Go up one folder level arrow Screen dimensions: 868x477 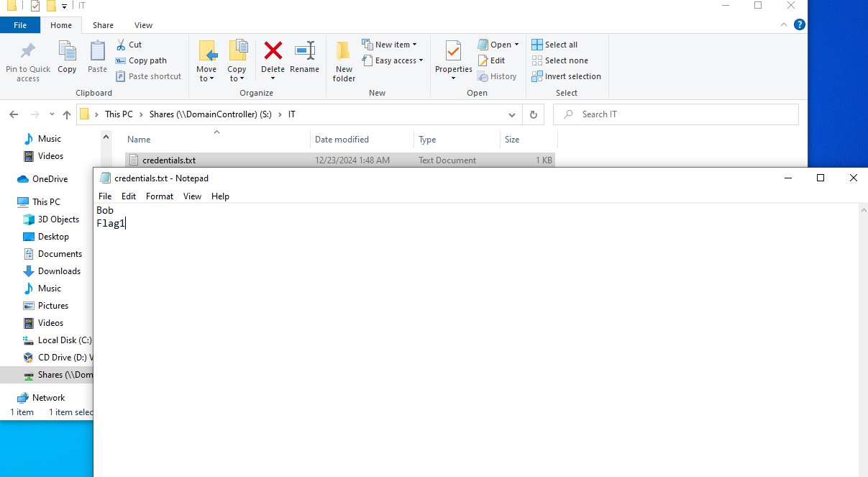click(x=67, y=114)
